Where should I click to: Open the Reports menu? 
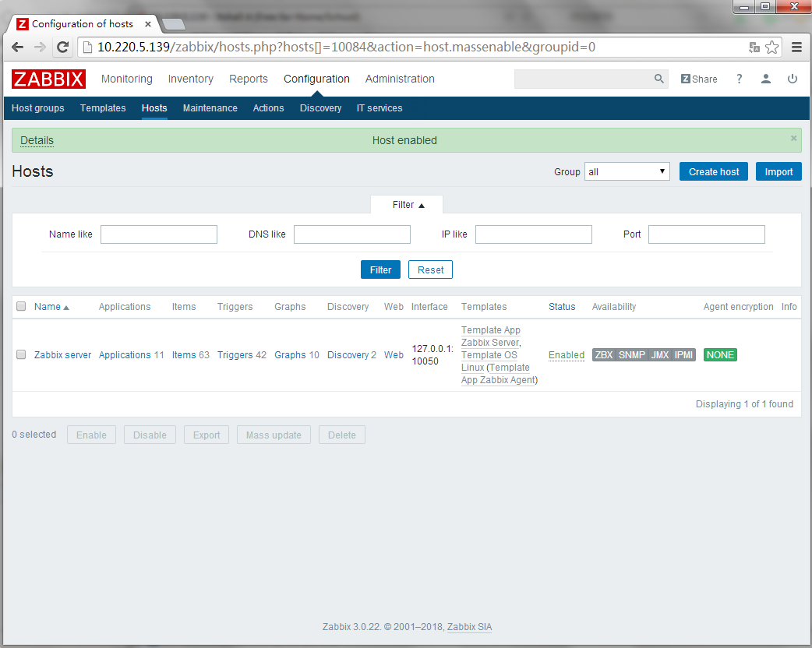tap(249, 79)
